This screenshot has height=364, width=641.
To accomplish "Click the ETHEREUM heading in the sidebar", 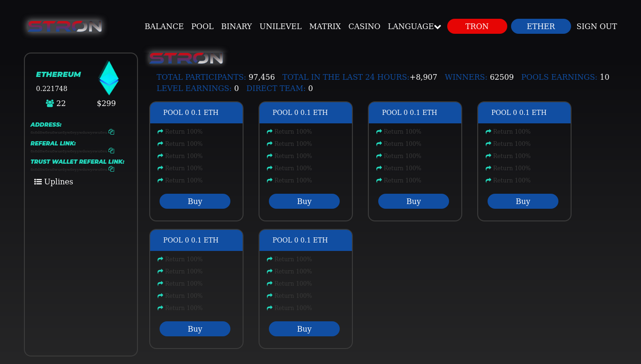I will 58,74.
